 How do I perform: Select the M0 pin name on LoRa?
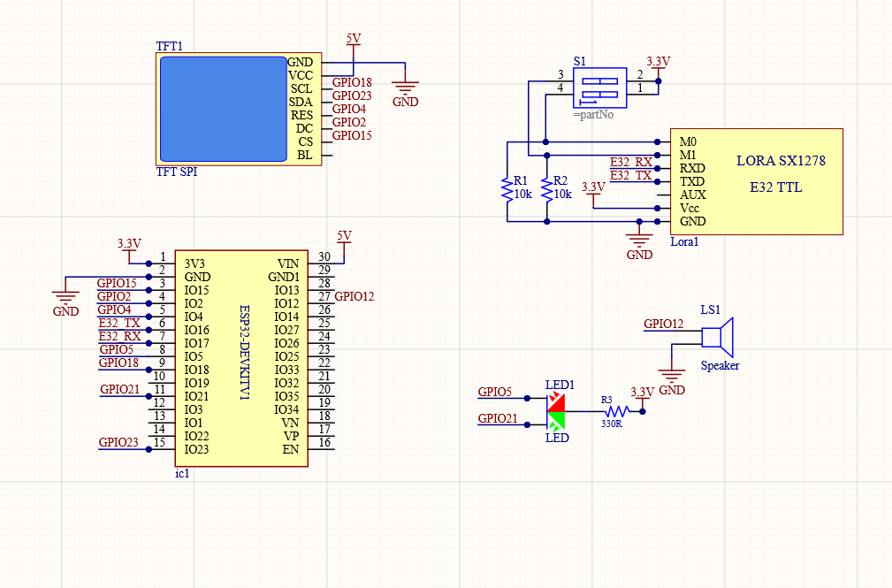pos(688,141)
